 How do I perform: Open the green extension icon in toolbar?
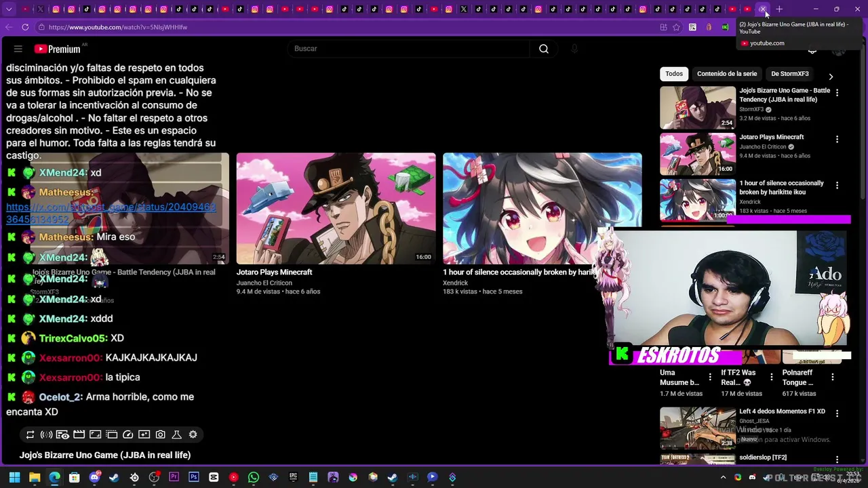coord(725,27)
